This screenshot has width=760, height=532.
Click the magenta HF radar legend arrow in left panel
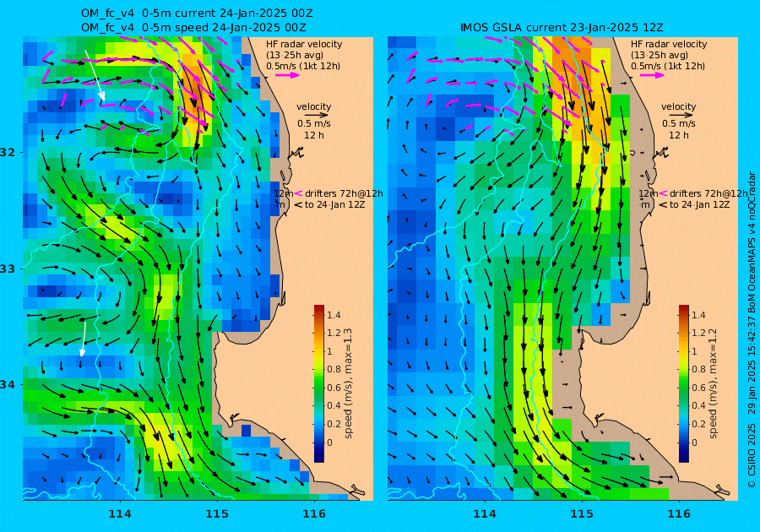[x=287, y=75]
